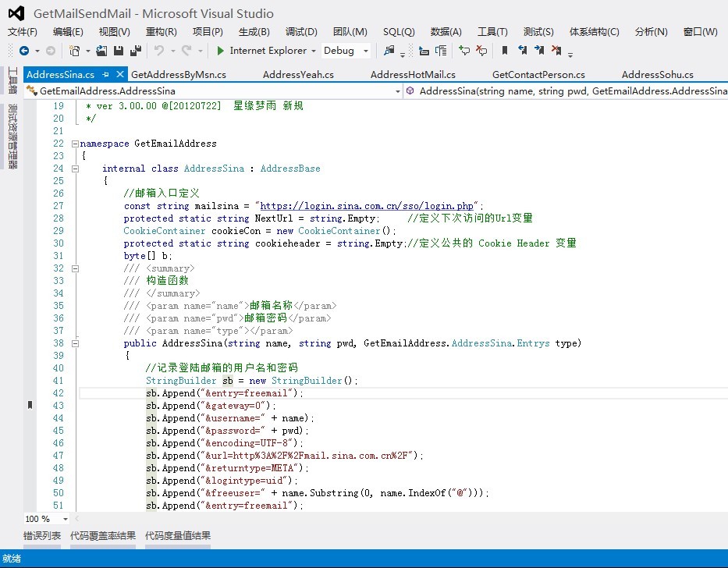Viewport: 728px width, 568px height.
Task: Switch to the GetAddressByMsn.cs tab
Action: [x=179, y=75]
